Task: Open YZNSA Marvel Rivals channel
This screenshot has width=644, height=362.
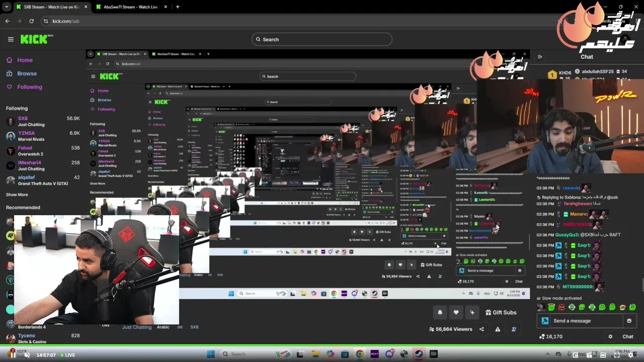Action: 43,136
